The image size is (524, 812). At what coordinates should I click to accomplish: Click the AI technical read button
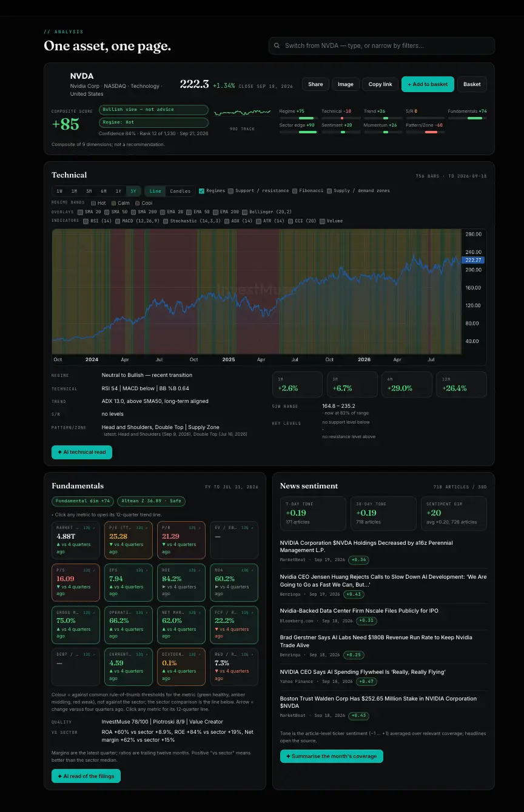pos(82,452)
